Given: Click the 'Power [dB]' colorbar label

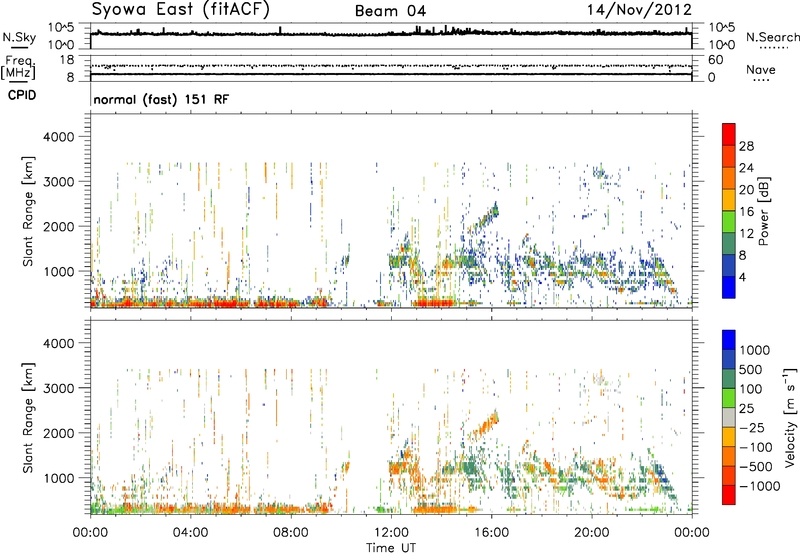Looking at the screenshot, I should point(763,212).
